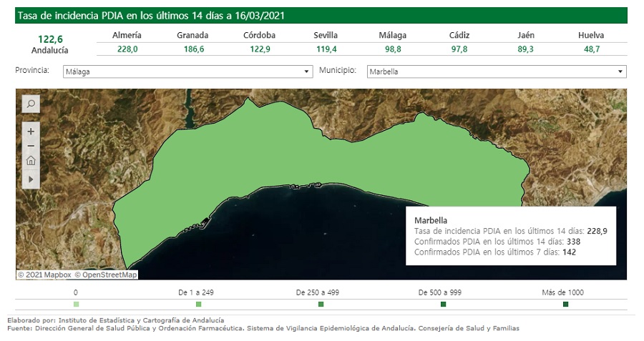
Task: Click the 'Elaborado por' credit line
Action: [x=116, y=320]
